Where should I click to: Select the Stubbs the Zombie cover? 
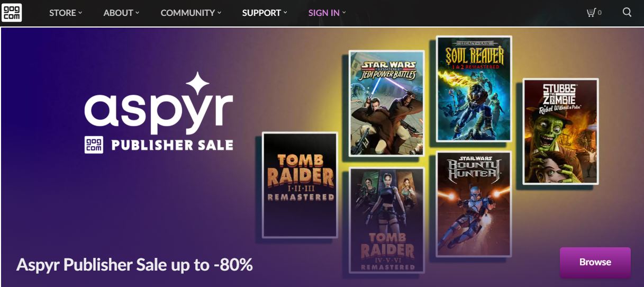[561, 131]
